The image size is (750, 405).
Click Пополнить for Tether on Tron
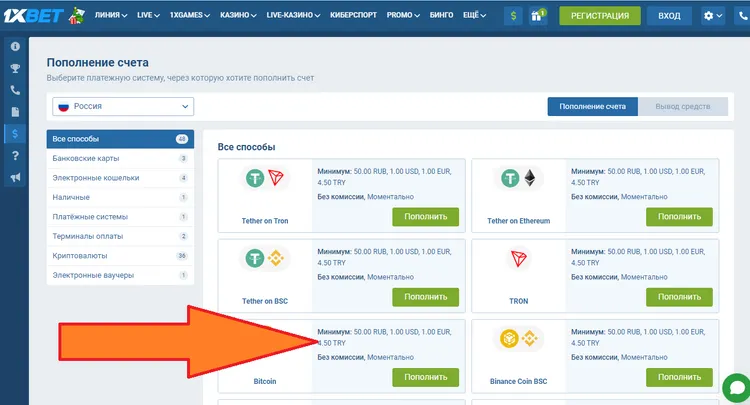pos(425,216)
